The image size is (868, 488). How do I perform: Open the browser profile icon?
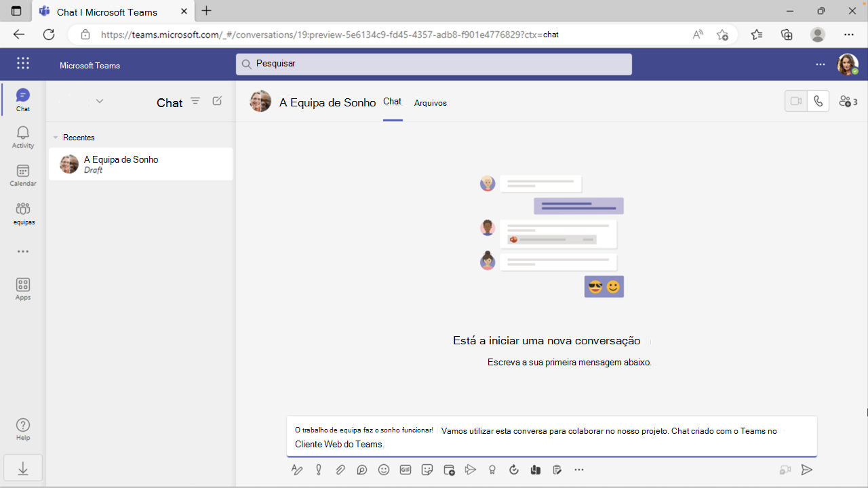click(818, 35)
